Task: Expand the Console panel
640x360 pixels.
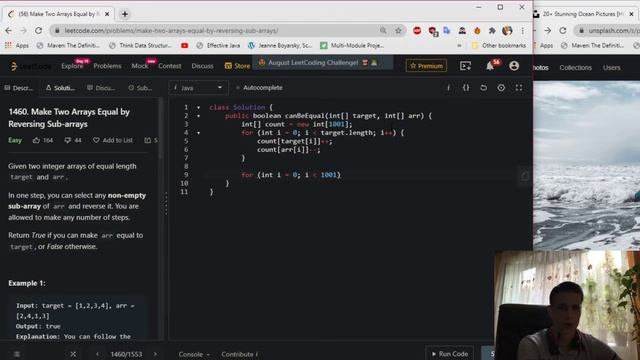Action: point(194,354)
